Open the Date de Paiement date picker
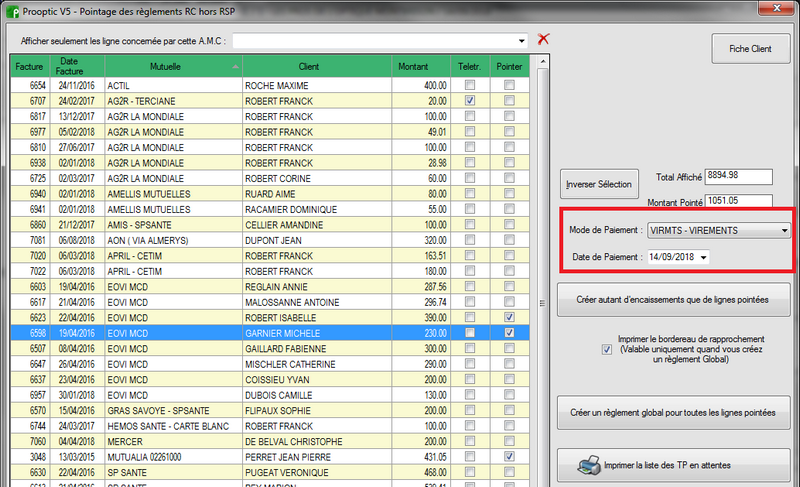The image size is (800, 487). pyautogui.click(x=704, y=257)
